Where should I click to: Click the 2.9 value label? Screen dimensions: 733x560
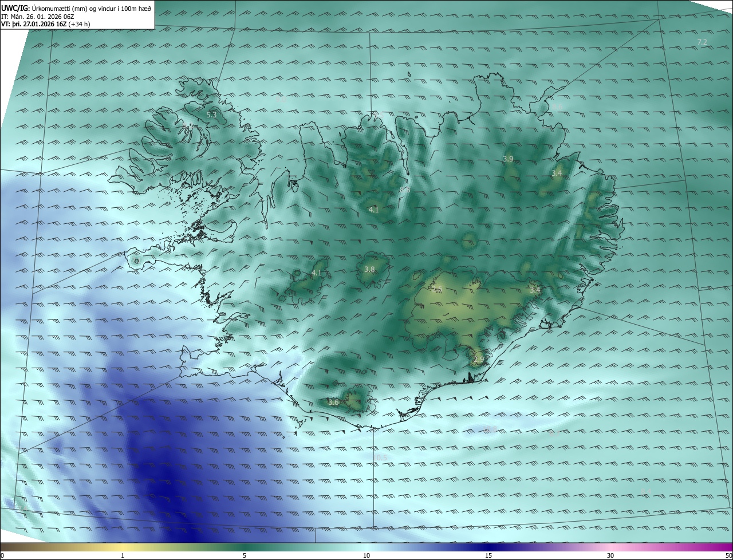pos(479,360)
